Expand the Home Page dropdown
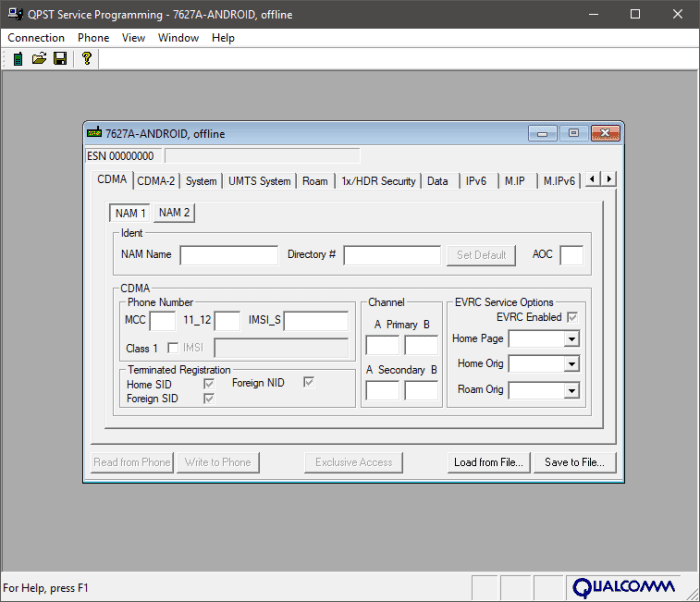 click(x=571, y=339)
